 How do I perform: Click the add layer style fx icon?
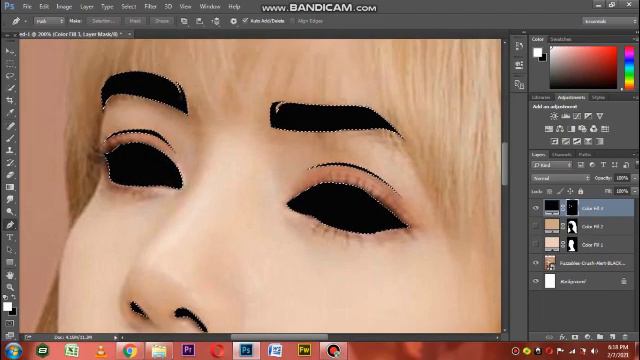562,337
